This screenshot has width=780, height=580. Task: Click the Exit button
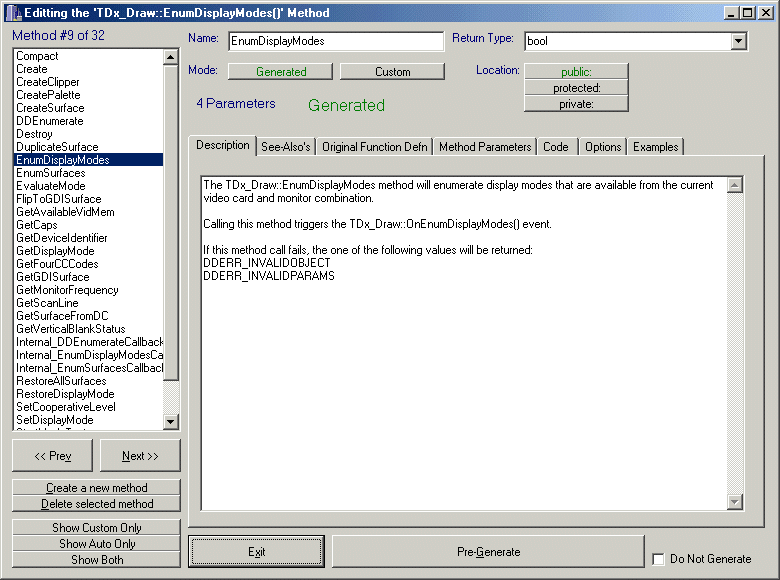click(x=257, y=552)
